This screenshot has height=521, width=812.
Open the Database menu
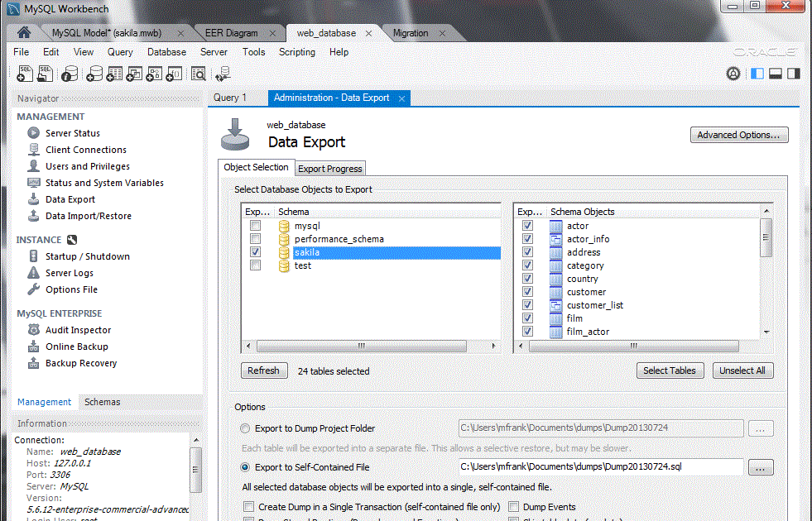[x=166, y=51]
